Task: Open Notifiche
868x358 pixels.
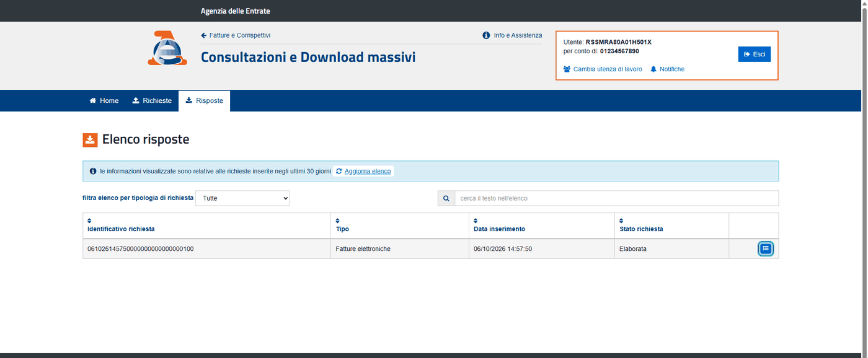Action: click(x=667, y=69)
